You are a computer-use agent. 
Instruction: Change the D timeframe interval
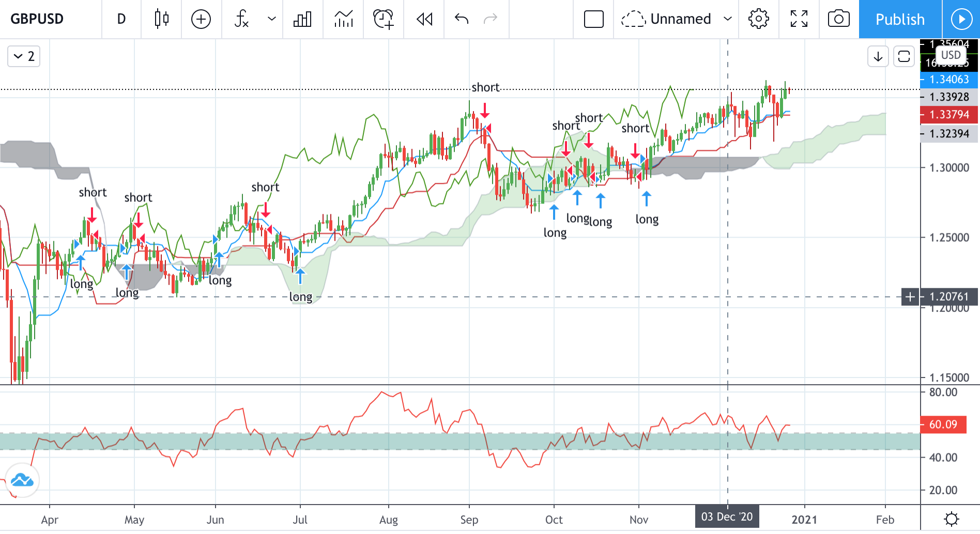pyautogui.click(x=121, y=19)
